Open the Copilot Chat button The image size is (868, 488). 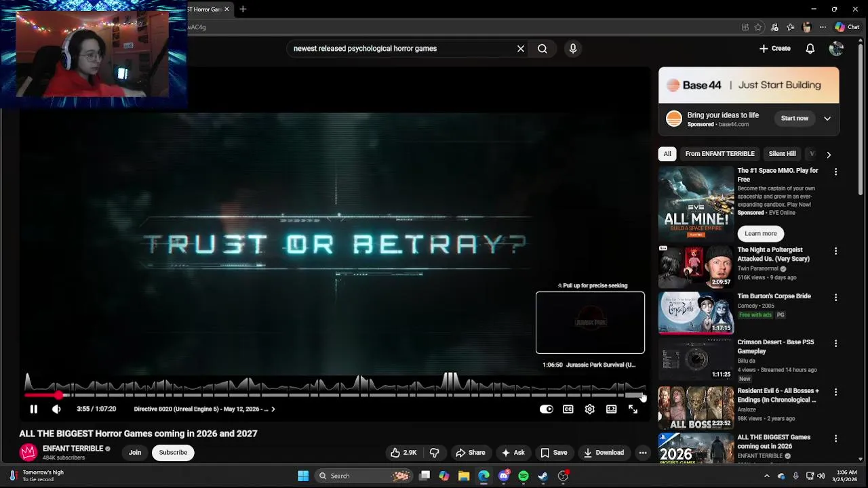tap(847, 27)
